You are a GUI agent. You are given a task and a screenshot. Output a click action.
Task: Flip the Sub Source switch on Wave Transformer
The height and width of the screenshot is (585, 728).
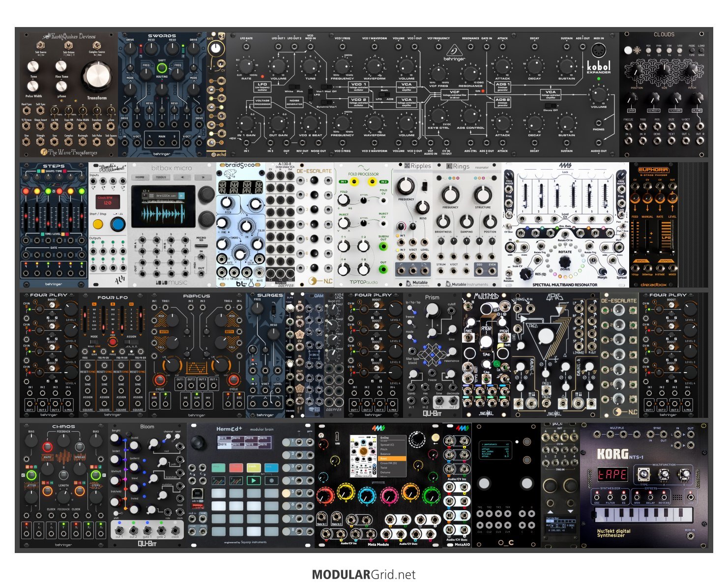click(41, 45)
